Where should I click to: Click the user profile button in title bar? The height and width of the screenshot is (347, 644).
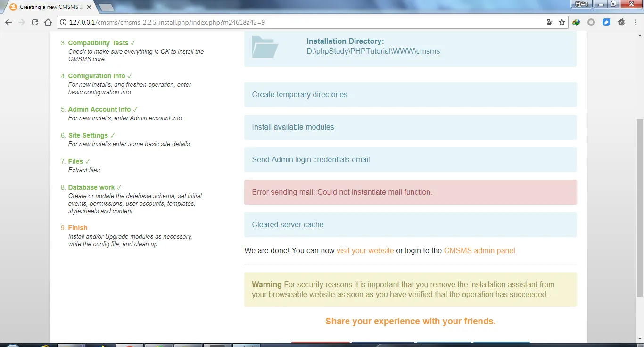coord(581,4)
